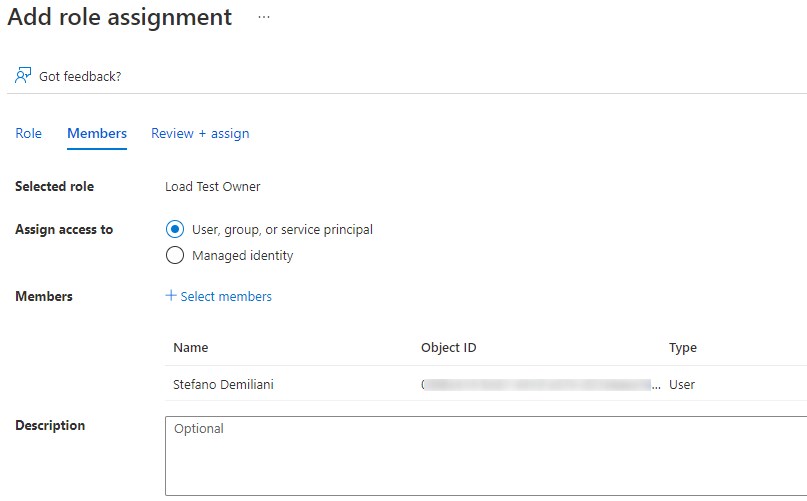807x501 pixels.
Task: Click the Select members link text
Action: (x=226, y=296)
